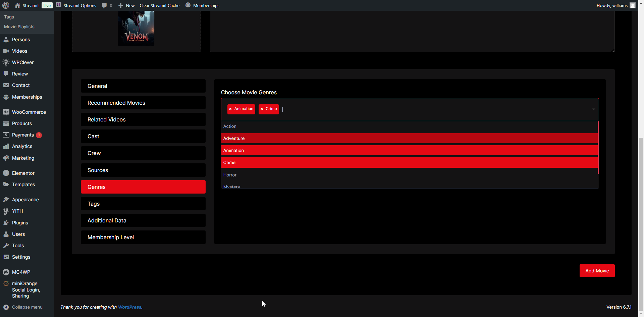The width and height of the screenshot is (644, 317).
Task: Click the Add Movie button
Action: (597, 271)
